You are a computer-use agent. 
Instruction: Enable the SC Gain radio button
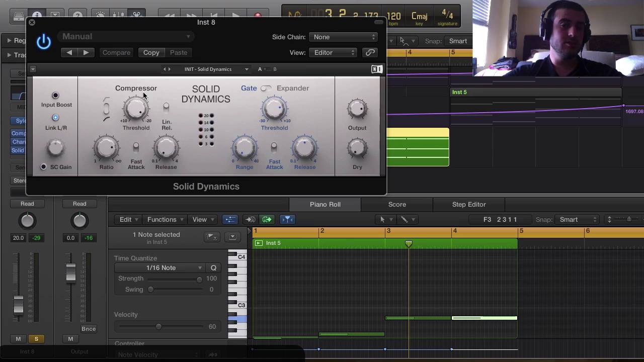pos(44,167)
